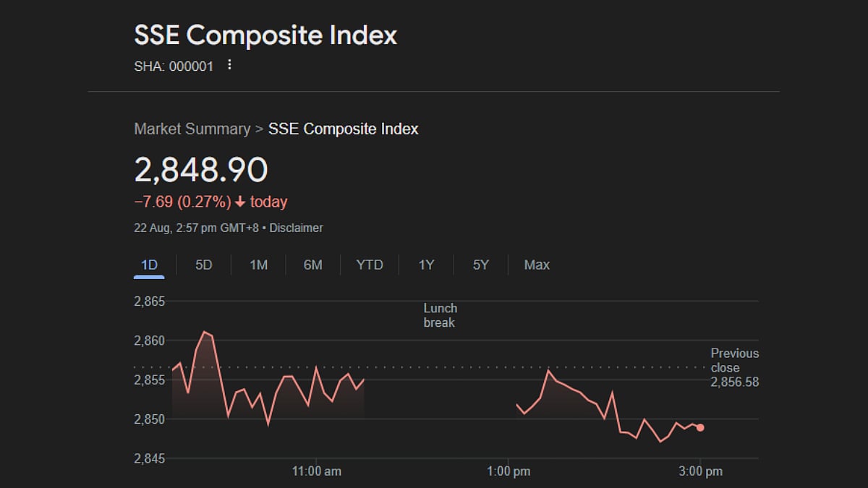The image size is (868, 488).
Task: Select the YTD chart range
Action: 370,265
